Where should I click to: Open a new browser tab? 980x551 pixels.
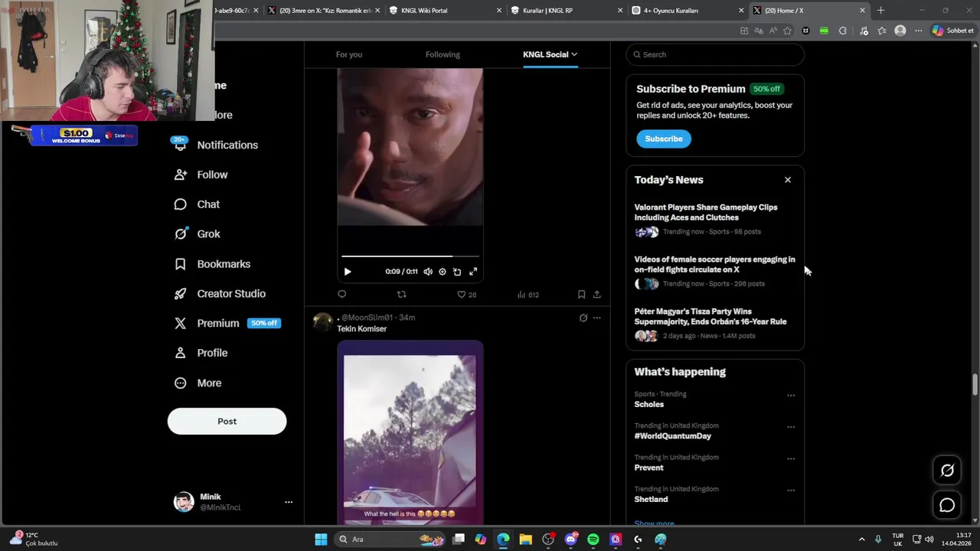[x=880, y=11]
